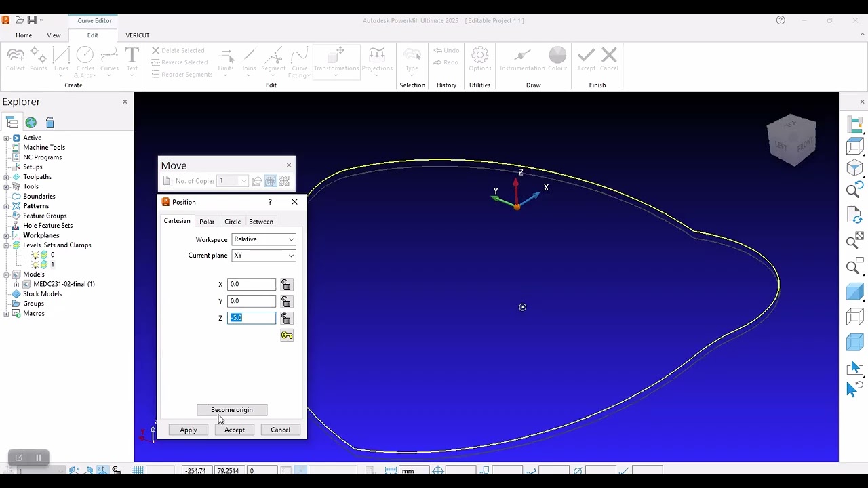Open the Instrumentation tool
The height and width of the screenshot is (488, 868).
click(x=522, y=59)
